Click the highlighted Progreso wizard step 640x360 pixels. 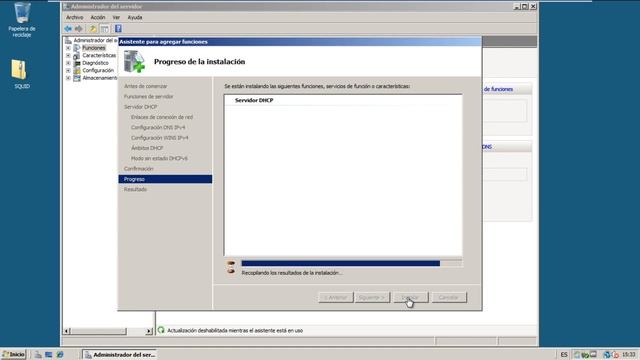coord(165,179)
